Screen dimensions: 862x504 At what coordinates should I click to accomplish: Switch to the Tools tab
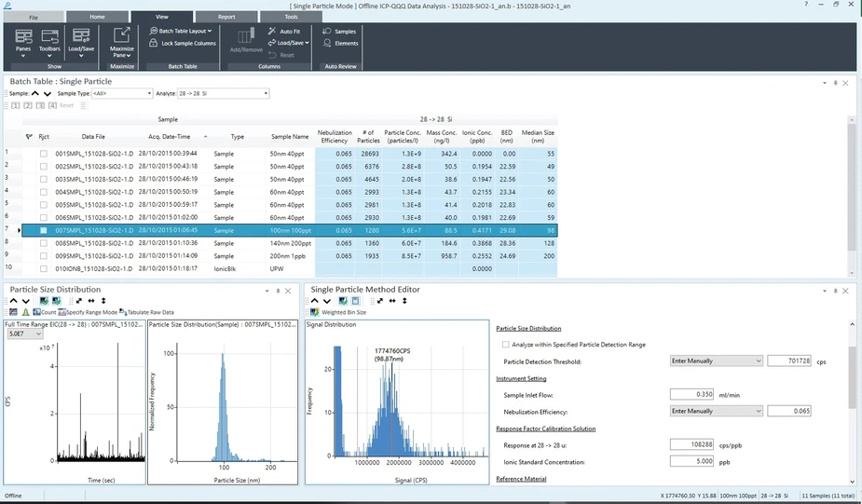coord(291,17)
